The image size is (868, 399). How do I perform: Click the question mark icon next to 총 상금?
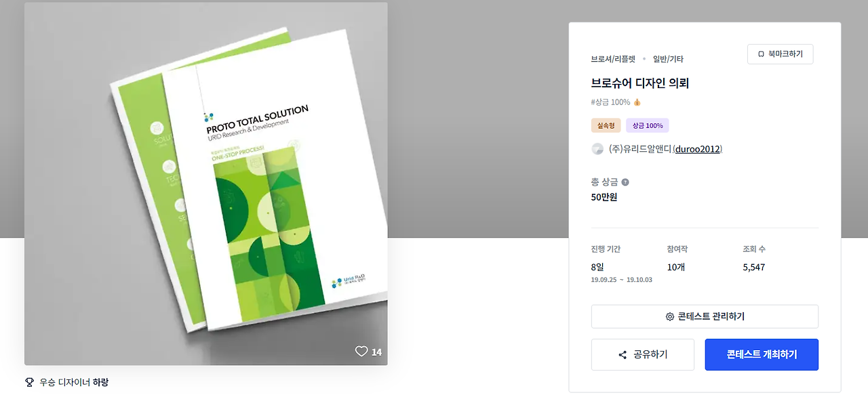[x=625, y=182]
